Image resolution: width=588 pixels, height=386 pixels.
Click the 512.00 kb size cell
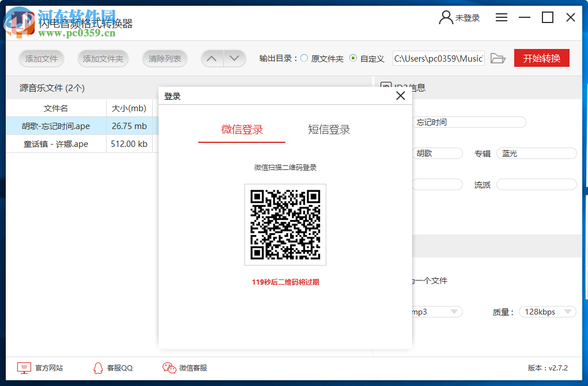[129, 144]
